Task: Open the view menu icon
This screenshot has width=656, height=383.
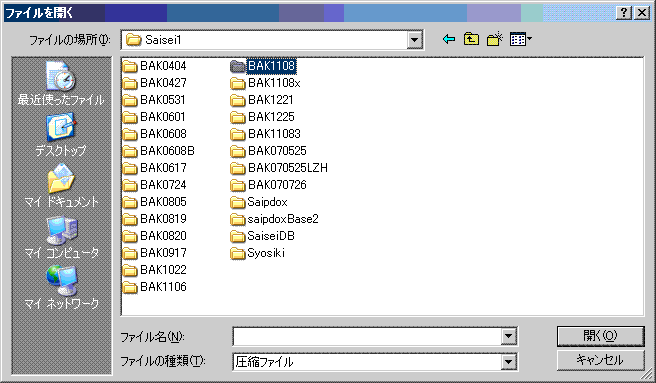Action: [520, 39]
